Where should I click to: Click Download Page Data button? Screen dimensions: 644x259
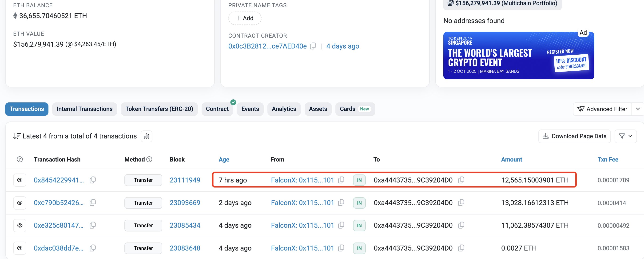pyautogui.click(x=575, y=136)
